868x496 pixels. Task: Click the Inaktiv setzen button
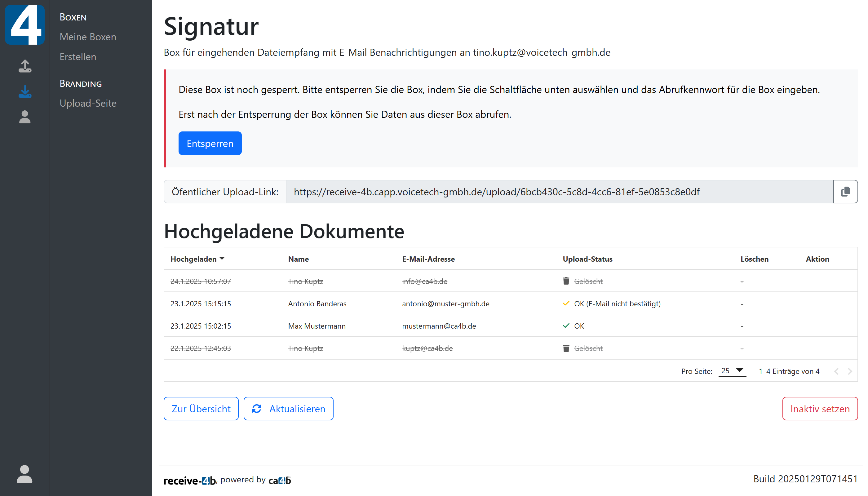pos(820,409)
